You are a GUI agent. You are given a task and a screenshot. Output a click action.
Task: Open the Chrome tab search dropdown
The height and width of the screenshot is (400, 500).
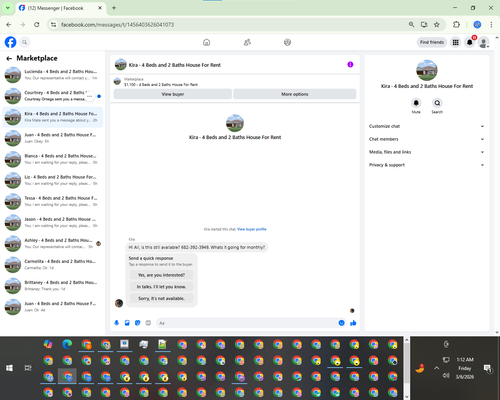[x=7, y=8]
